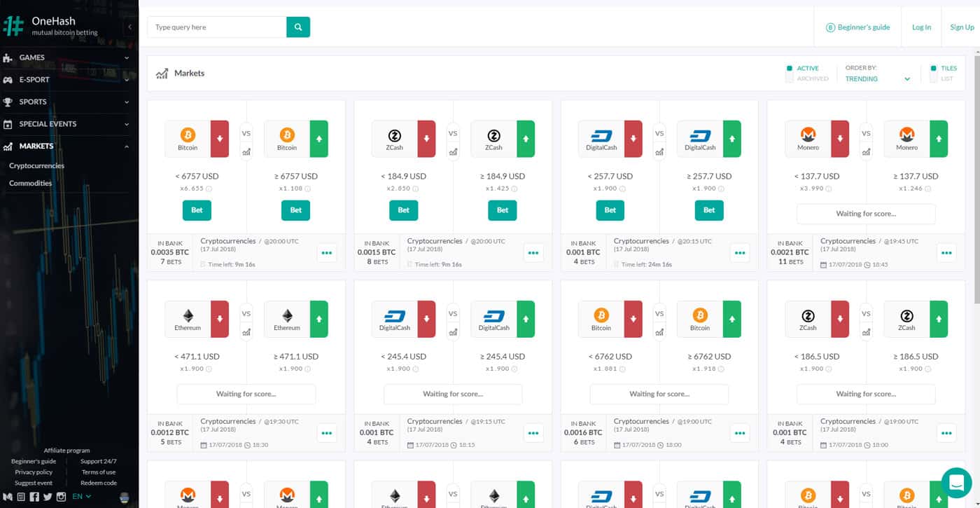
Task: Click info icon next to x6.655 multiplier
Action: 209,188
